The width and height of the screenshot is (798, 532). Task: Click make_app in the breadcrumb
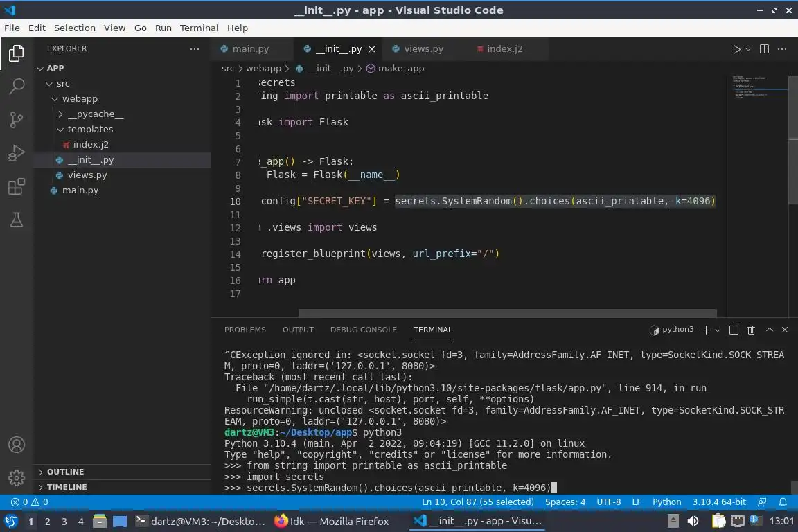pos(395,68)
